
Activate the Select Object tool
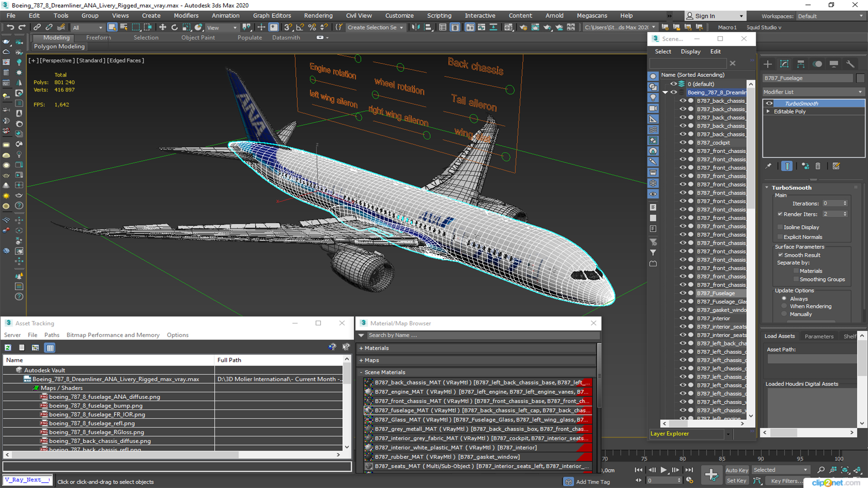click(x=112, y=28)
